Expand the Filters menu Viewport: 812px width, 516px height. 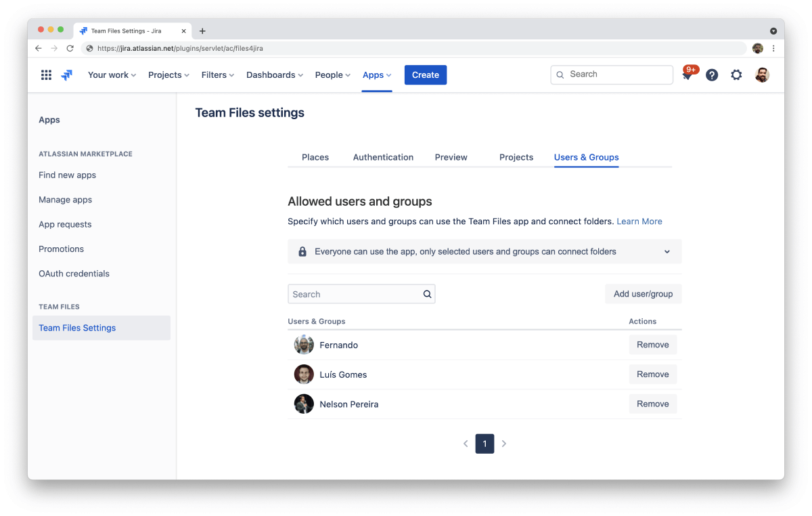point(218,75)
